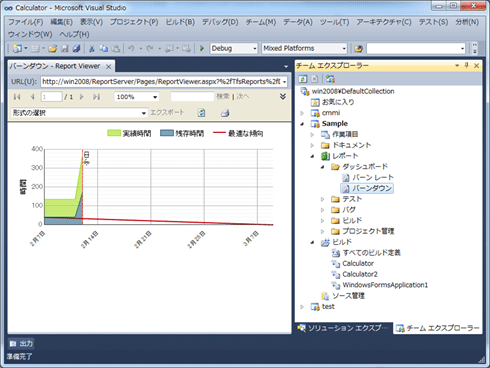
Task: Click the report print icon
Action: coord(225,113)
